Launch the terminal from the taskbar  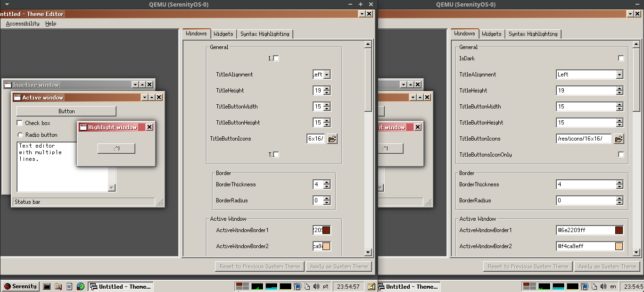click(x=46, y=286)
